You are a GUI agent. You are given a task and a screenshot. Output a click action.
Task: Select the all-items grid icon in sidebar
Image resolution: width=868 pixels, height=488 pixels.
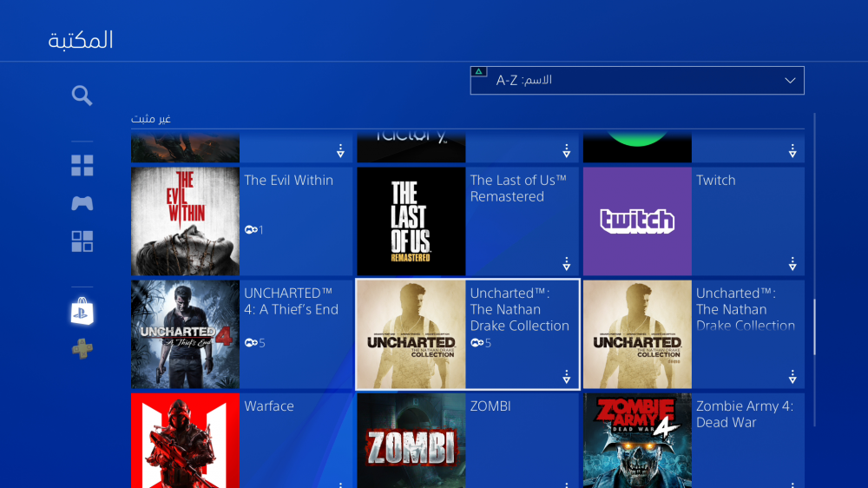(x=82, y=166)
